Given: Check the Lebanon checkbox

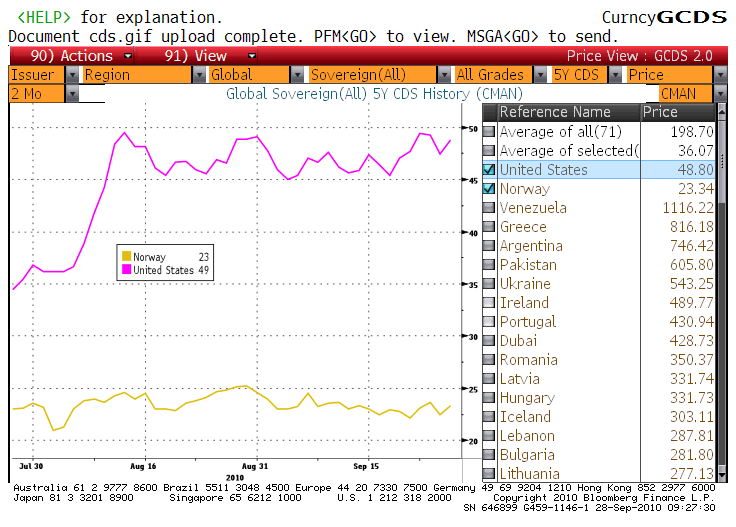Looking at the screenshot, I should [x=489, y=435].
